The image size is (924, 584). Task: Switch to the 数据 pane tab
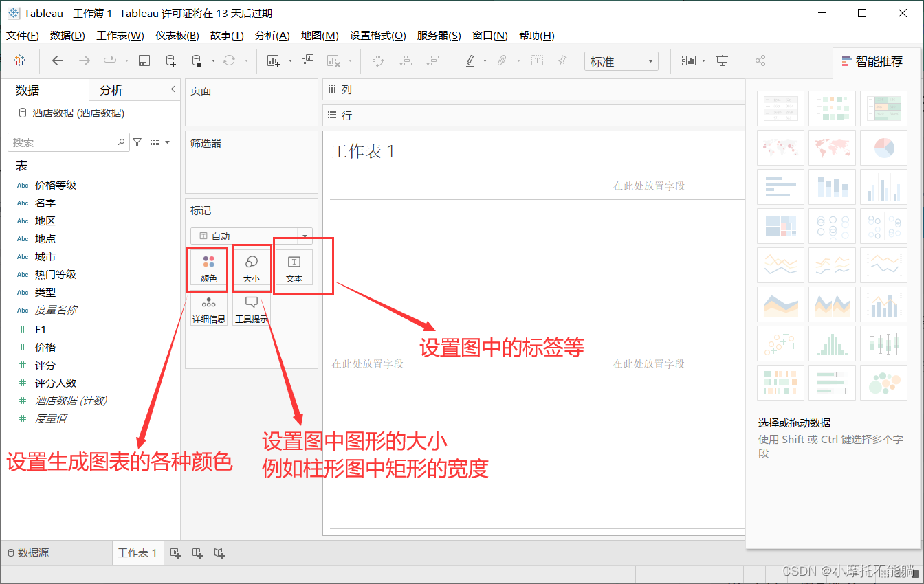click(x=27, y=90)
